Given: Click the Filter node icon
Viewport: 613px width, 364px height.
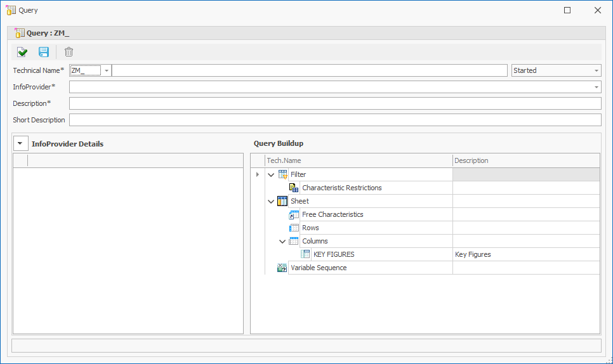Looking at the screenshot, I should 283,174.
